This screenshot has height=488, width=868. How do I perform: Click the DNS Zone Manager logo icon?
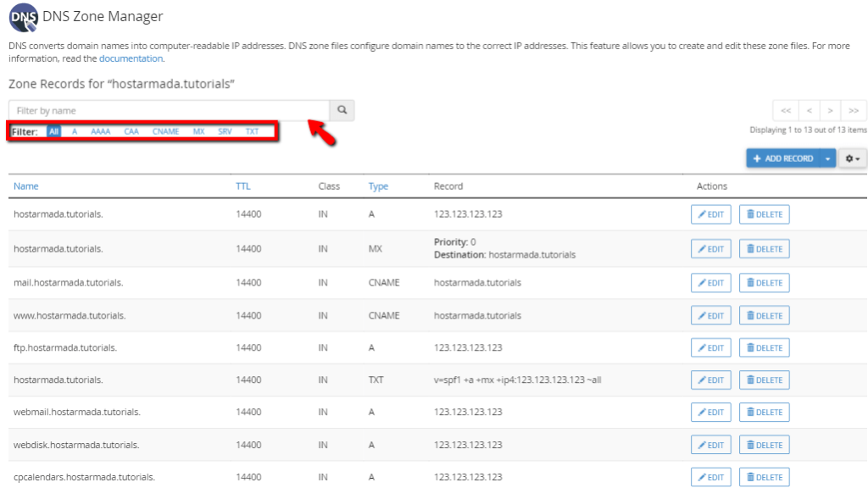coord(23,18)
